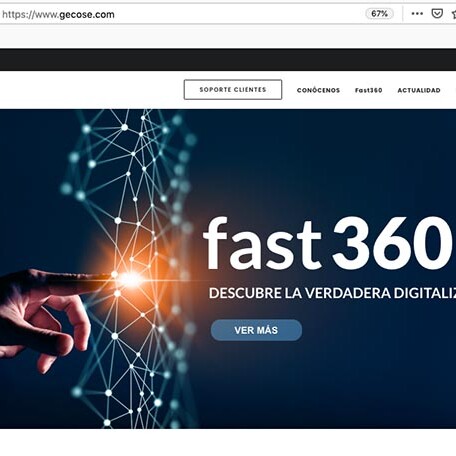Click the white area below the banner
The width and height of the screenshot is (456, 456).
(x=228, y=442)
